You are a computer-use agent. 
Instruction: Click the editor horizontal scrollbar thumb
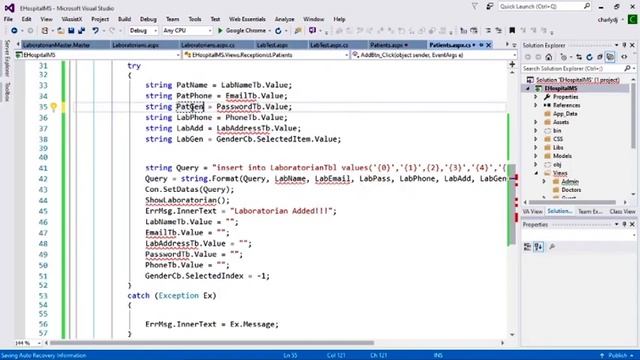tap(211, 343)
